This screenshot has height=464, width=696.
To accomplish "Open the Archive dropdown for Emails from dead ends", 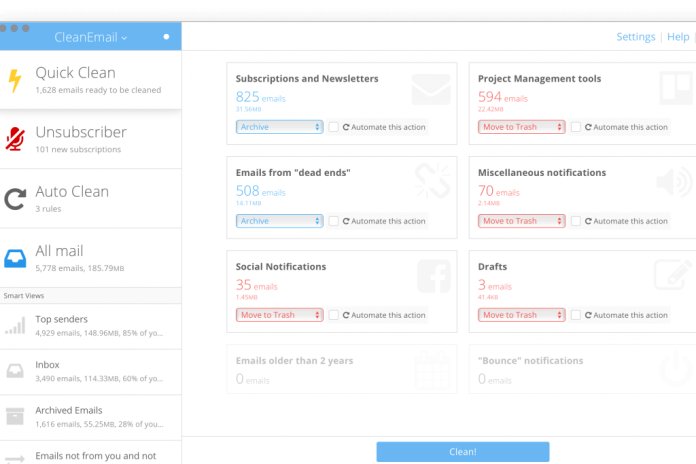I will (279, 221).
